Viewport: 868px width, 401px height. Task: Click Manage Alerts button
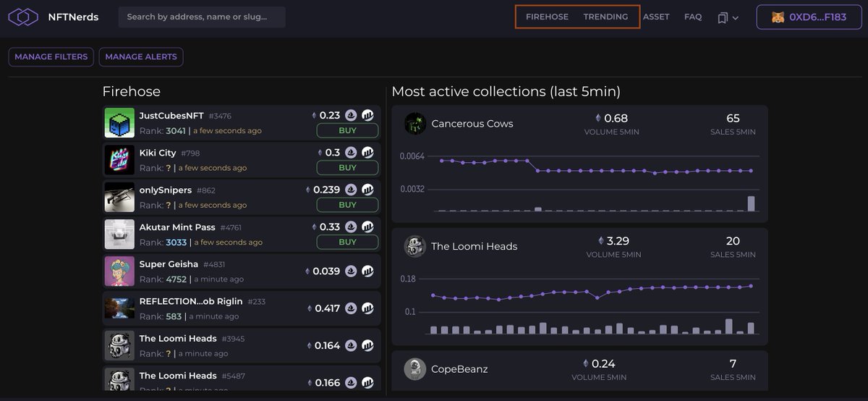(141, 57)
